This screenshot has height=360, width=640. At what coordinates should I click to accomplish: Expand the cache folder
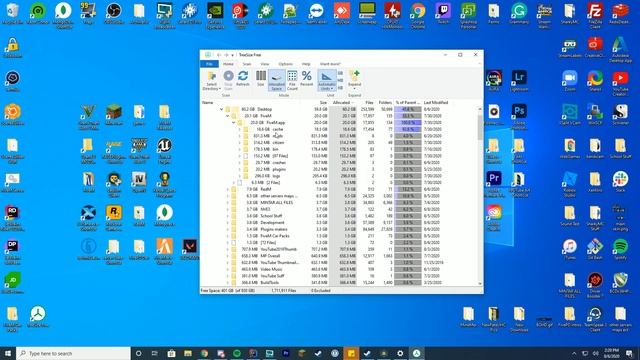click(240, 129)
